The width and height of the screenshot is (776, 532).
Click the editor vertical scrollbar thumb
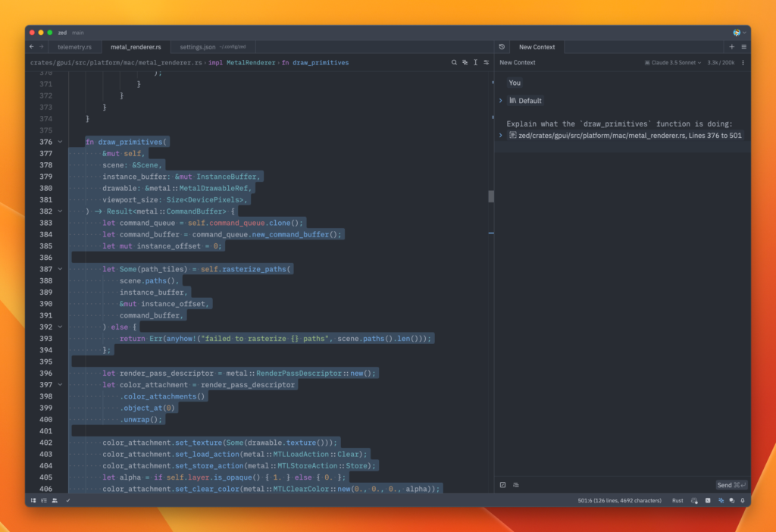click(490, 196)
